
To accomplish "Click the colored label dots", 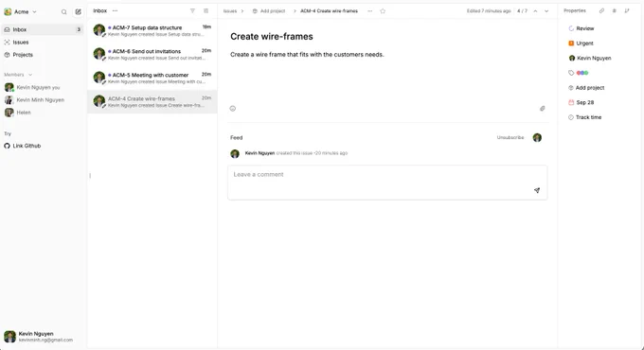I will point(582,73).
